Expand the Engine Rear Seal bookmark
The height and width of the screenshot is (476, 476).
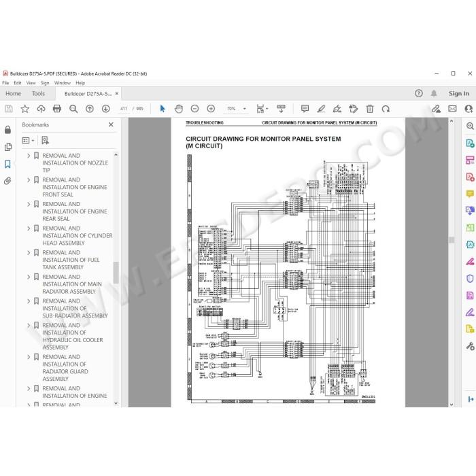[29, 204]
